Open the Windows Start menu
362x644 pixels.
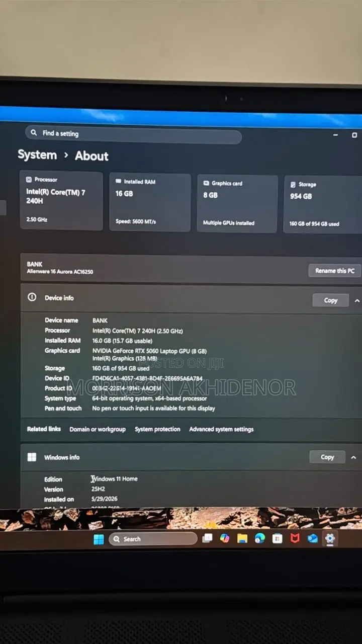99,539
